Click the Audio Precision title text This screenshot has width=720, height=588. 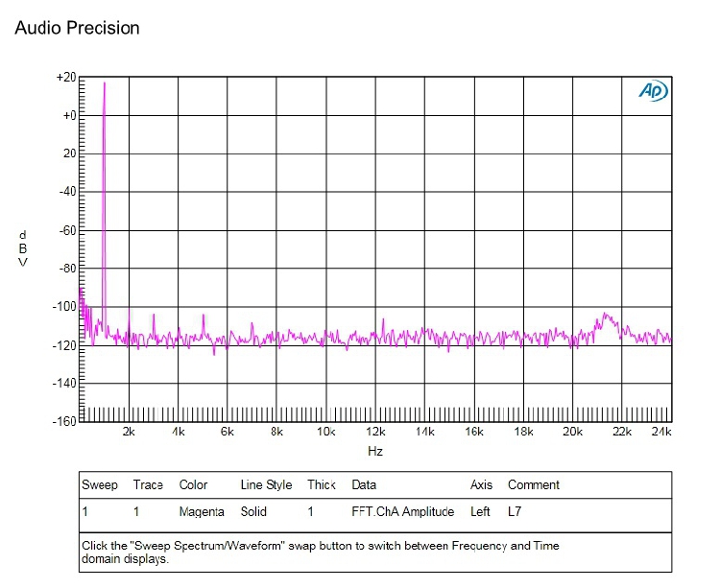[77, 28]
